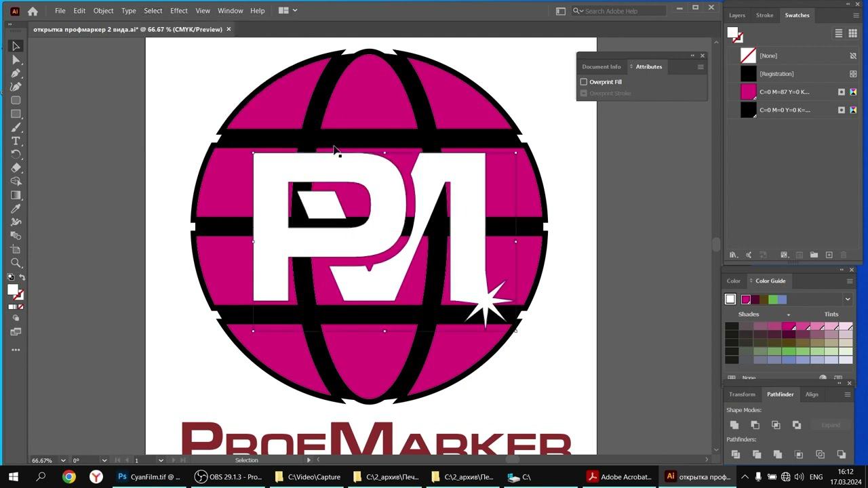The image size is (868, 488).
Task: Open Arrange Documents dropdown
Action: [288, 11]
